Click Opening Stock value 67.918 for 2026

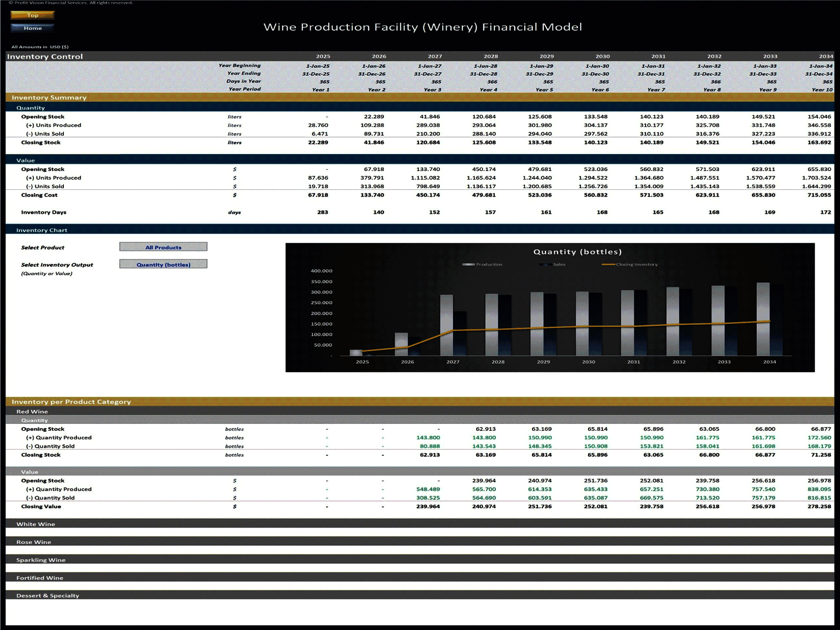[x=374, y=169]
